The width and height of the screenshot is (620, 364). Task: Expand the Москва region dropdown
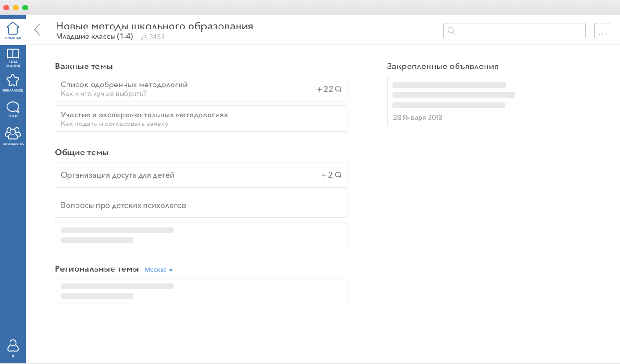[x=159, y=270]
